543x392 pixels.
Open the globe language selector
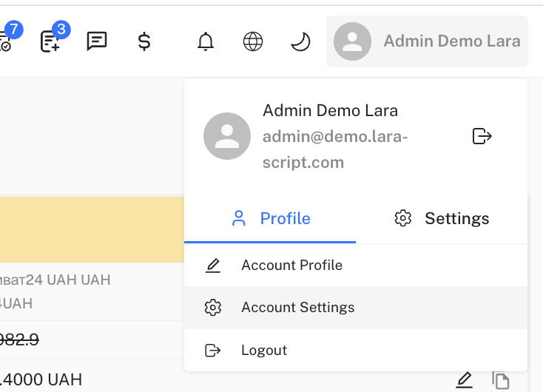253,41
